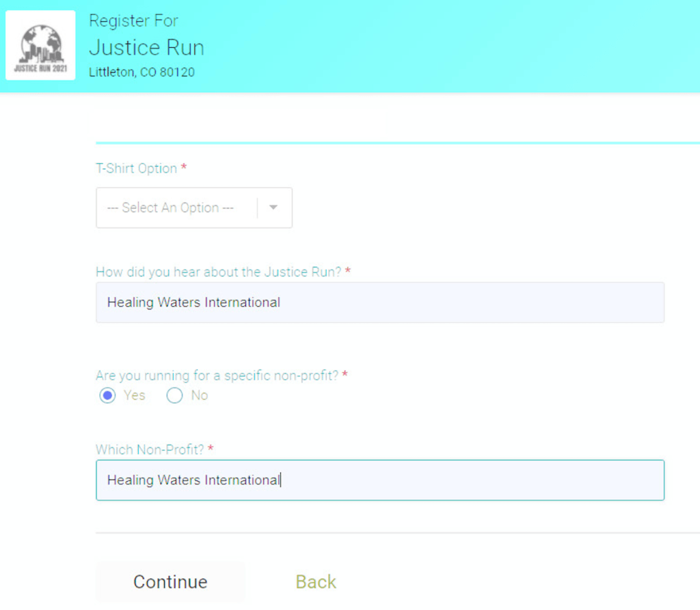The height and width of the screenshot is (610, 700).
Task: Click the Justice Run event title
Action: click(x=146, y=48)
